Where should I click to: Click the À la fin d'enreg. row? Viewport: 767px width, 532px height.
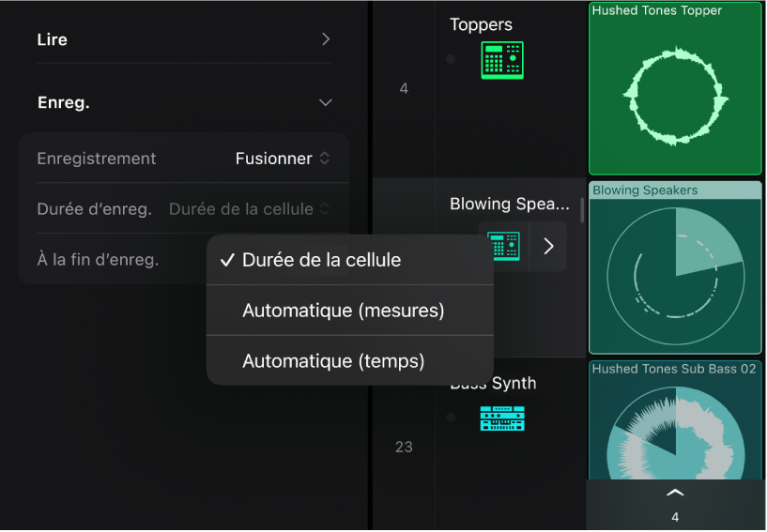[98, 260]
